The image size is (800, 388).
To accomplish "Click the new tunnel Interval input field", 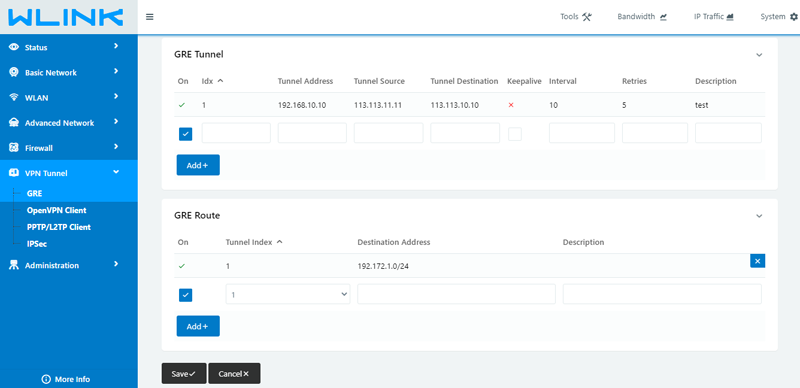I will (582, 133).
